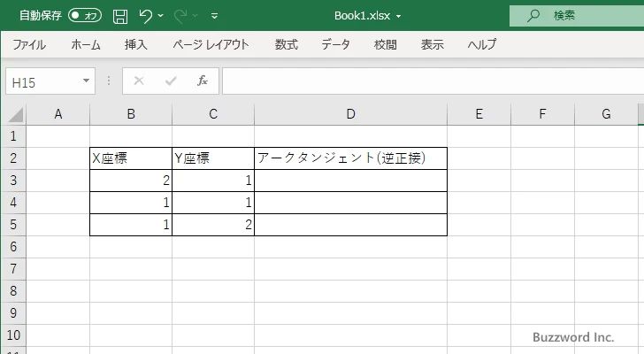Select empty result cell D3

pos(350,181)
